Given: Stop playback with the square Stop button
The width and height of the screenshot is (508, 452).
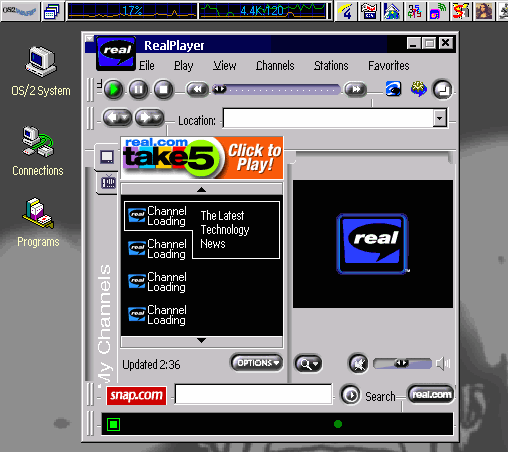Looking at the screenshot, I should (163, 90).
